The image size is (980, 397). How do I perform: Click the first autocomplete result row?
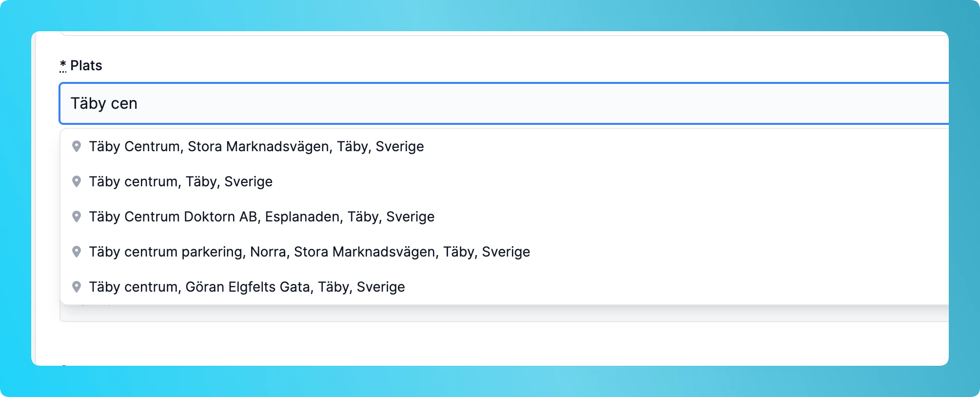341,146
